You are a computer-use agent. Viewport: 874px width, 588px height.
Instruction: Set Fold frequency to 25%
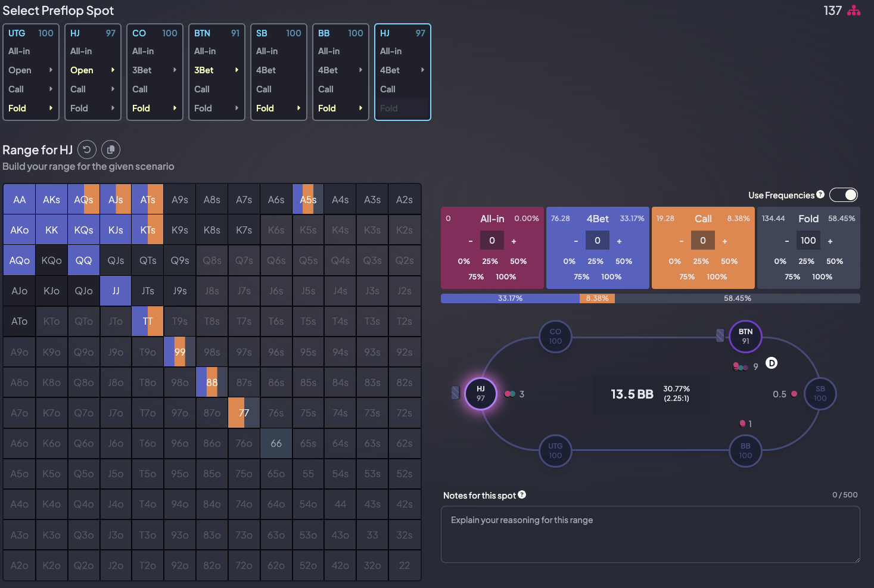[806, 261]
